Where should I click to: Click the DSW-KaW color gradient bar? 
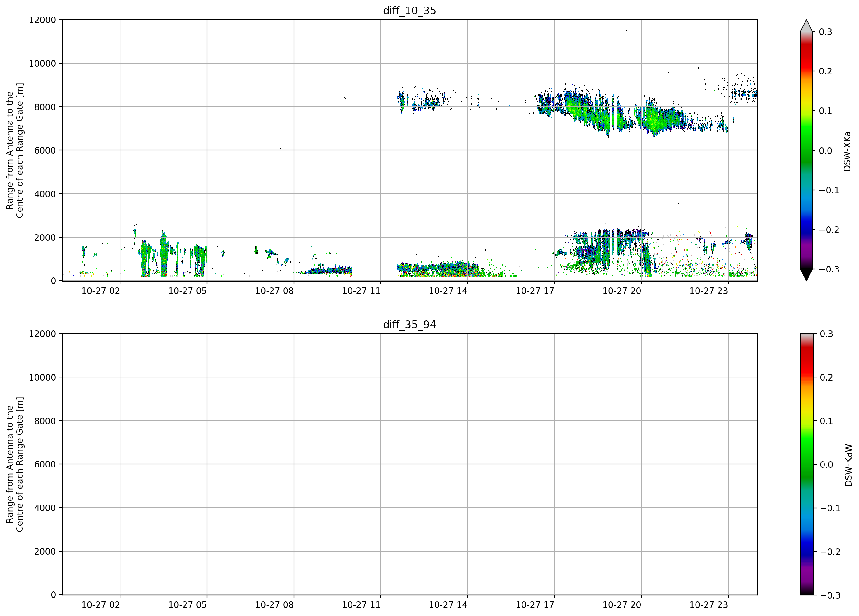tap(806, 464)
